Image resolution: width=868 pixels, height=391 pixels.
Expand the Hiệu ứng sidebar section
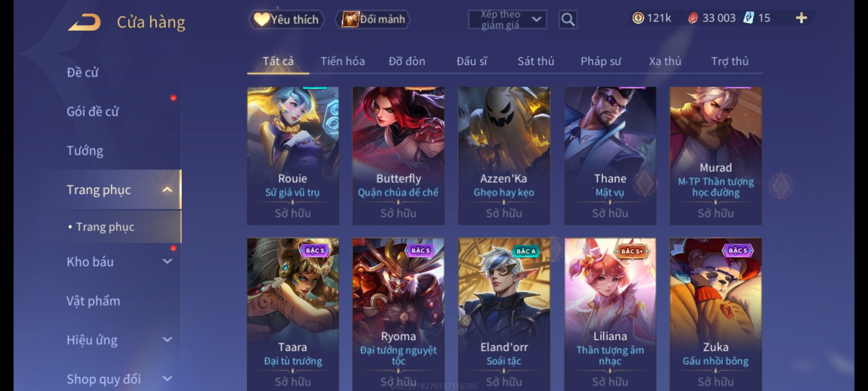[x=167, y=340]
